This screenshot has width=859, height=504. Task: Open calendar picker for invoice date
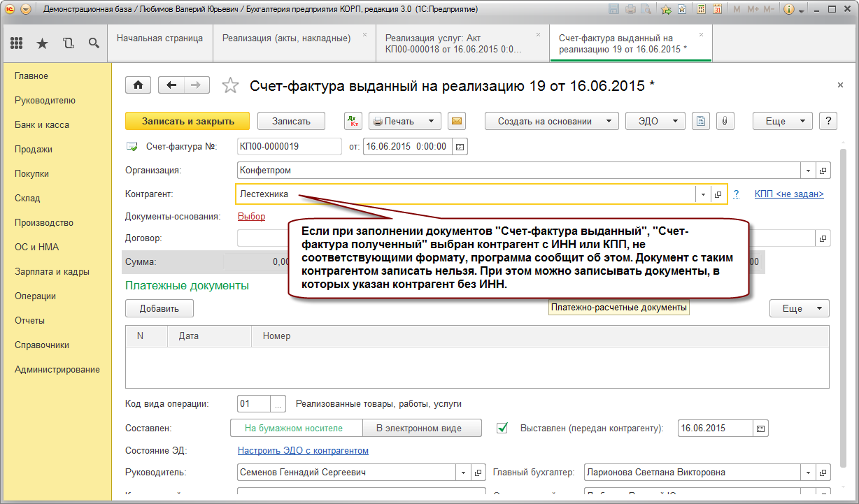click(460, 147)
